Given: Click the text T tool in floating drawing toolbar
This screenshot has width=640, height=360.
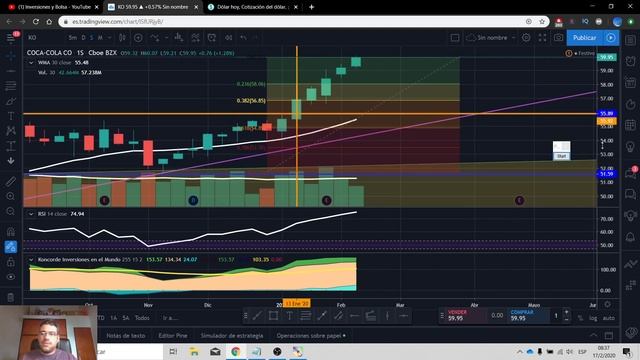Looking at the screenshot, I should coord(289,316).
